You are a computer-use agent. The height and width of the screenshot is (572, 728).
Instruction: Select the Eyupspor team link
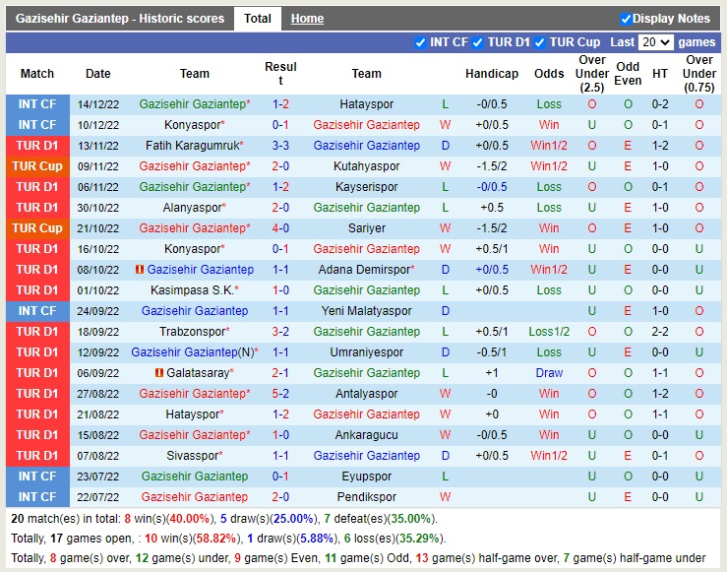(366, 477)
